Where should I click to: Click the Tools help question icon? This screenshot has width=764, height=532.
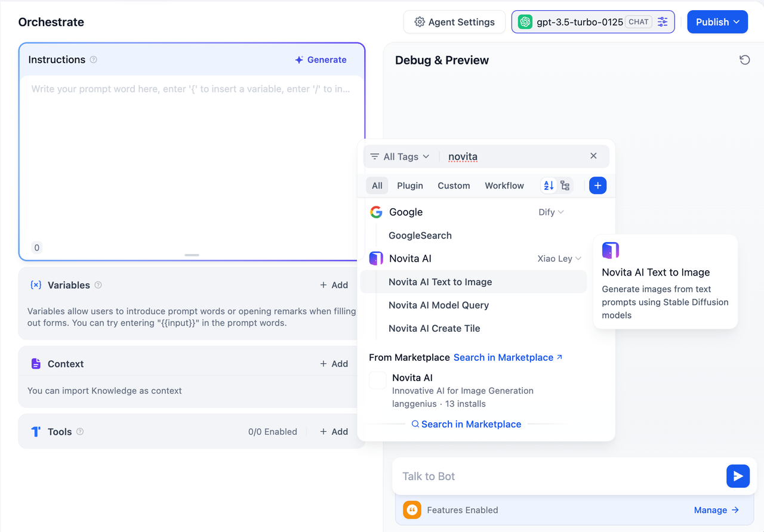[80, 431]
